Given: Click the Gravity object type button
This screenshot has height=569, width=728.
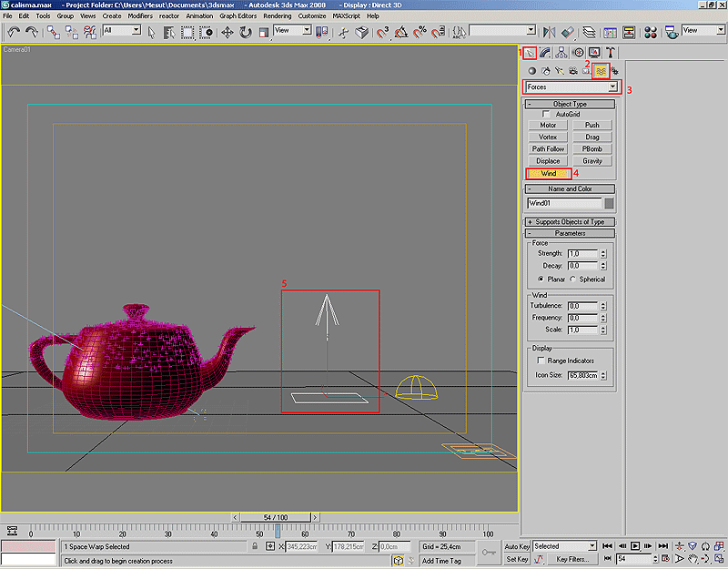Looking at the screenshot, I should click(592, 161).
